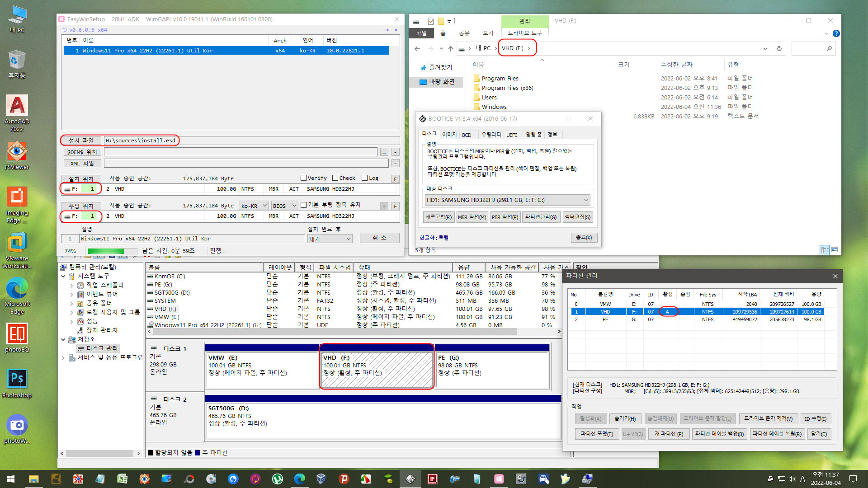Open the volume control in system tray
The width and height of the screenshot is (868, 488).
pos(792,479)
